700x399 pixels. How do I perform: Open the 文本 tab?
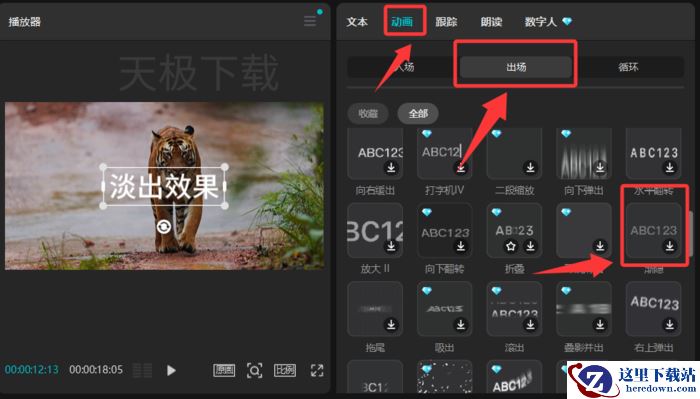pos(357,21)
